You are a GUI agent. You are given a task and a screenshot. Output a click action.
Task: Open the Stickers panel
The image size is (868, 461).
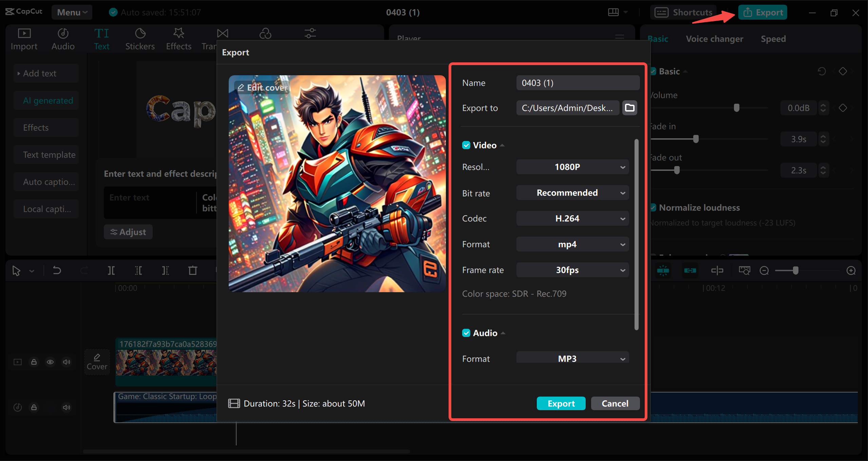point(140,38)
